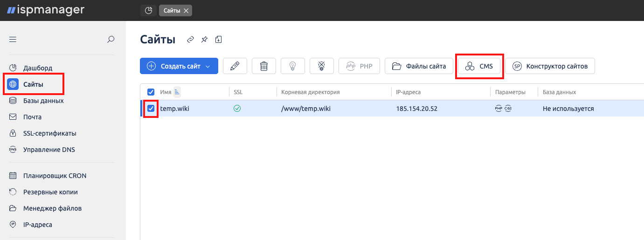Close the Сайты tab
The width and height of the screenshot is (644, 240).
[x=186, y=11]
